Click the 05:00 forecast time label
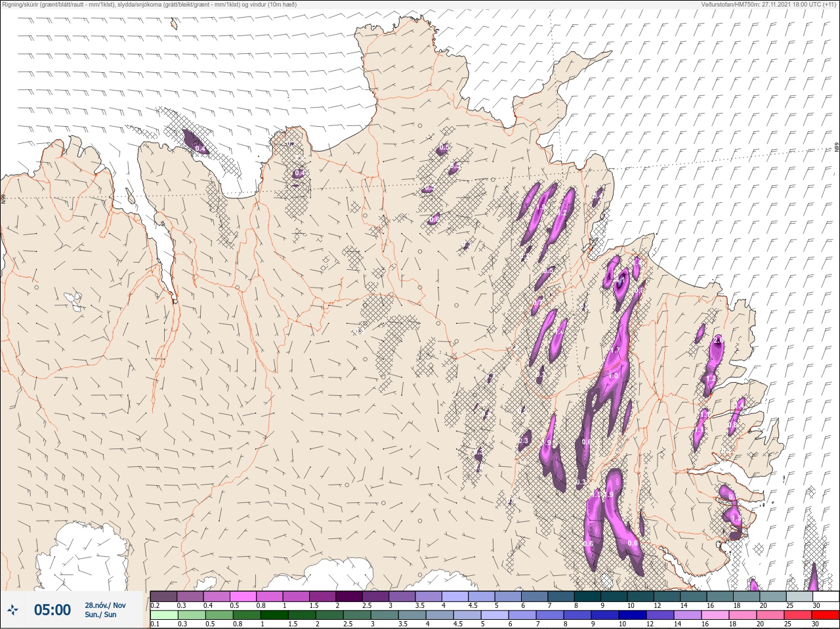 coord(52,610)
